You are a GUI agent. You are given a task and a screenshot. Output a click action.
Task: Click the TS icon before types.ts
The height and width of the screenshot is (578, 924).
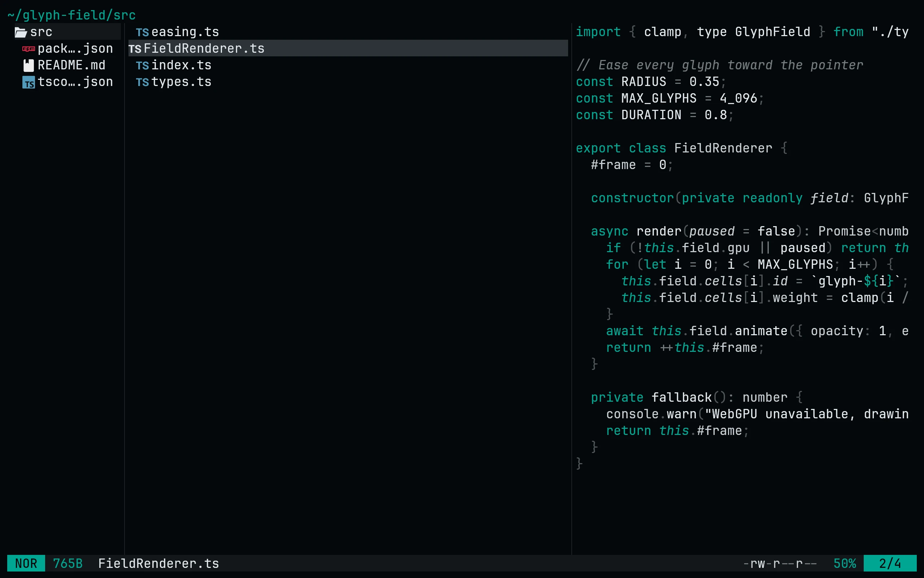(x=143, y=82)
